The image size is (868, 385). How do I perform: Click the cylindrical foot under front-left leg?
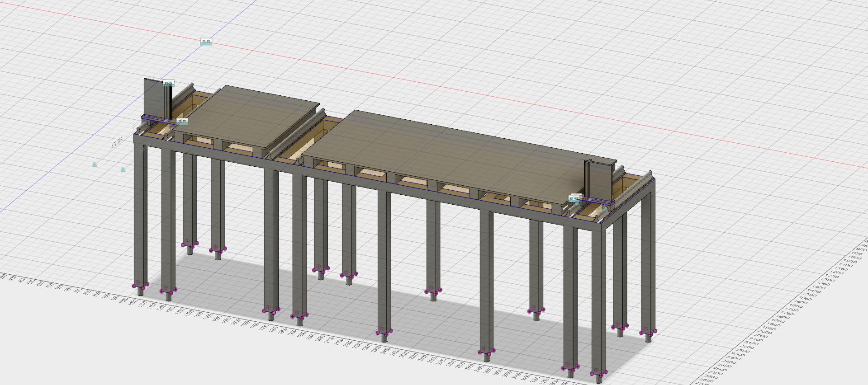point(140,292)
